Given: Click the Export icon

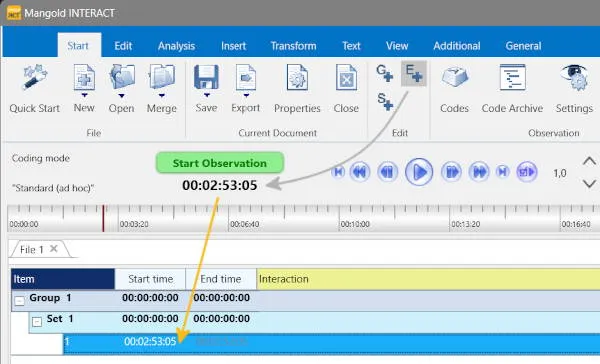Looking at the screenshot, I should point(246,77).
